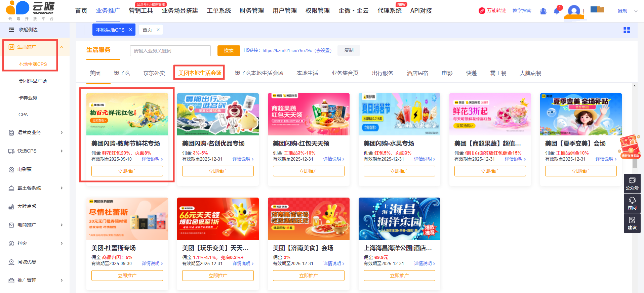
Task: Open the account dropdown arrow top right
Action: click(636, 11)
